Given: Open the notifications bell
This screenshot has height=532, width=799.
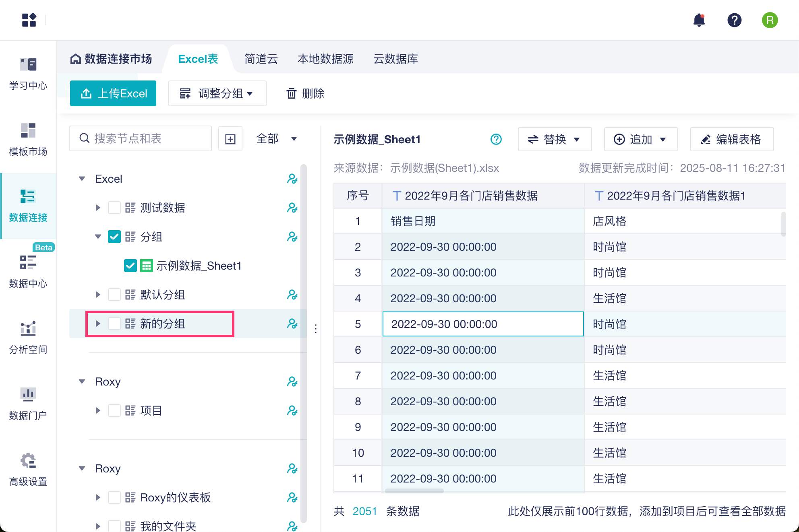Looking at the screenshot, I should pos(699,20).
